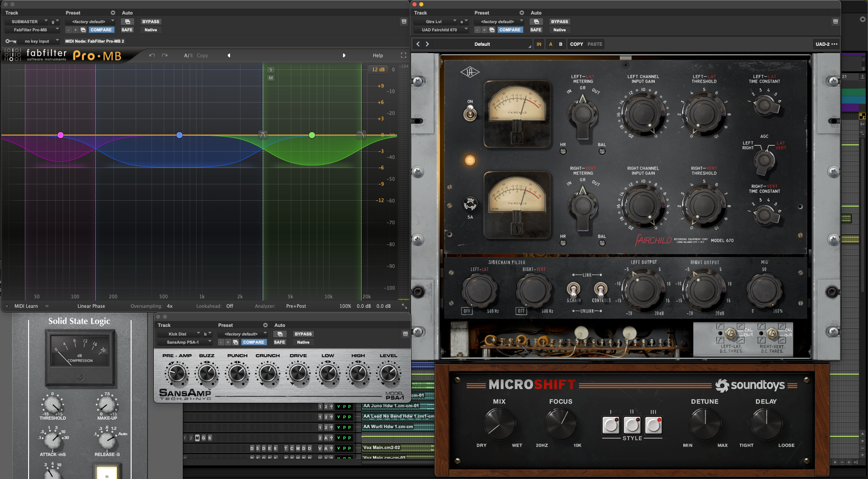Enable MicroShift Style III button
This screenshot has width=868, height=479.
pos(653,425)
